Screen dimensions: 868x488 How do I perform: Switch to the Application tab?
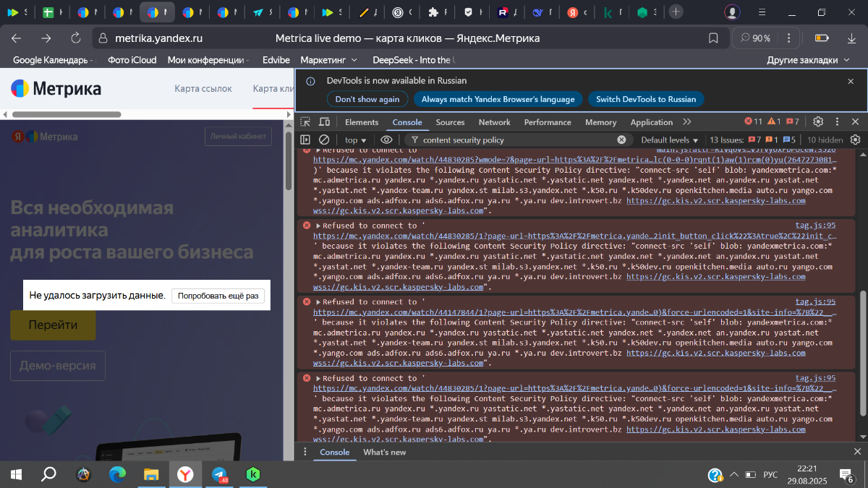(651, 122)
